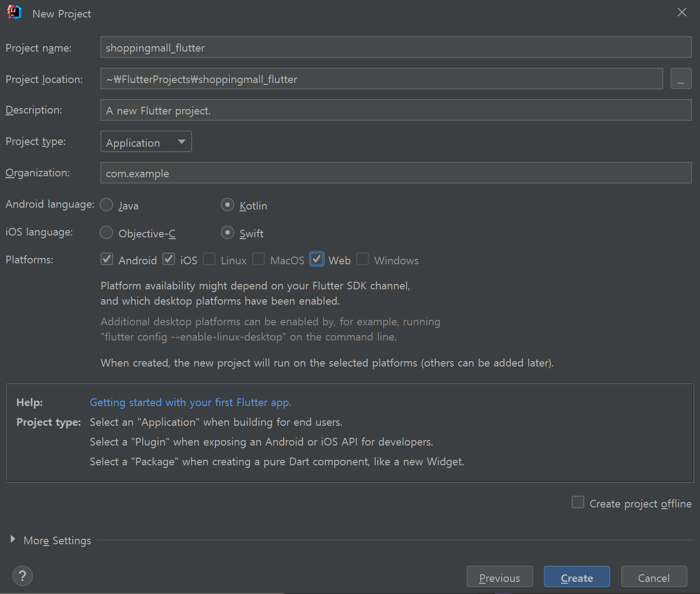This screenshot has height=594, width=700.
Task: Click the flutter config --enable-linux-desktop hint text
Action: click(x=249, y=337)
